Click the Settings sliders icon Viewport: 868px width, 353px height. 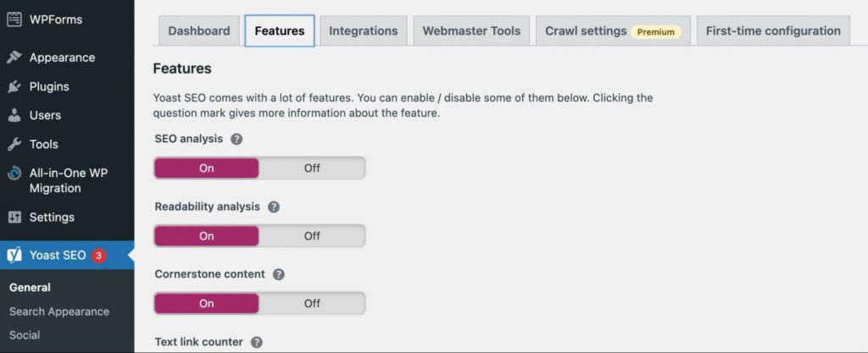(x=15, y=217)
